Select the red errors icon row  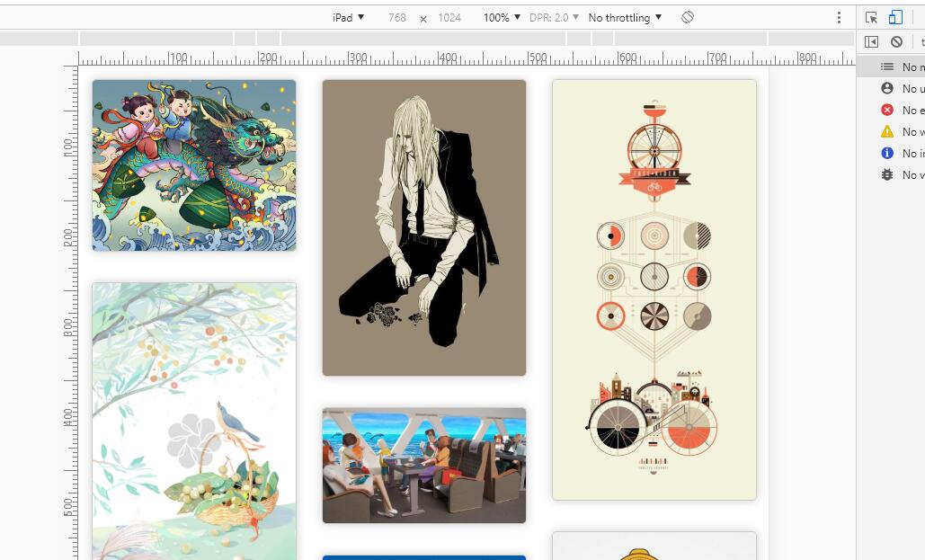pos(891,110)
